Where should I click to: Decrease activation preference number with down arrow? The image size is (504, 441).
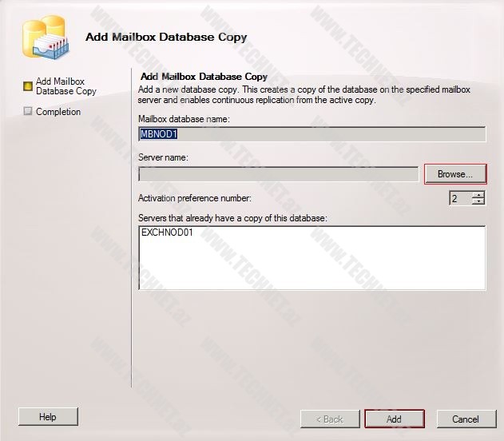coord(478,201)
